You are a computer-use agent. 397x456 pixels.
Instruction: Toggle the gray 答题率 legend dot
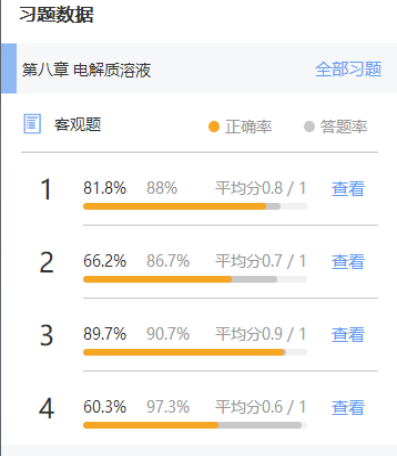tap(309, 127)
